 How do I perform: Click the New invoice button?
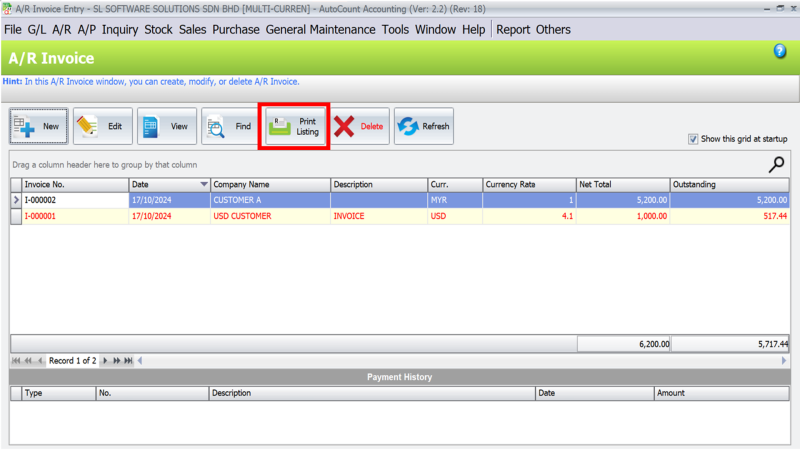pyautogui.click(x=38, y=126)
